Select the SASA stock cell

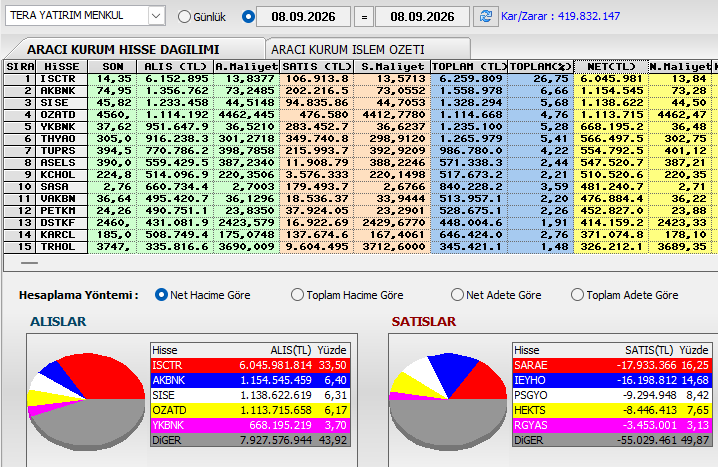click(62, 187)
